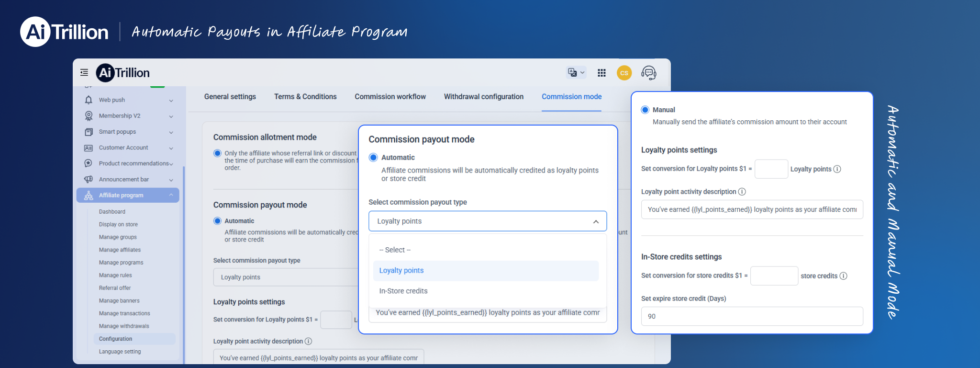Open the General settings tab

(x=230, y=97)
